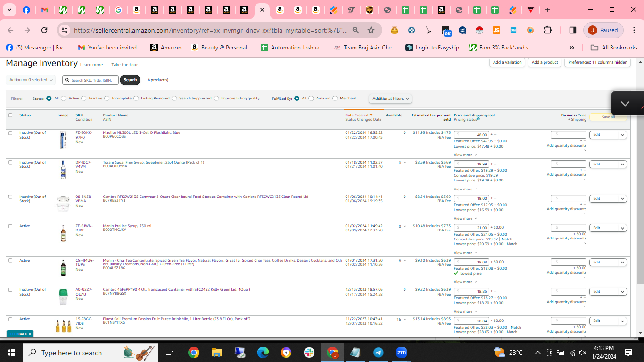This screenshot has height=362, width=644.
Task: Click the 'Add a product' button
Action: [x=545, y=62]
